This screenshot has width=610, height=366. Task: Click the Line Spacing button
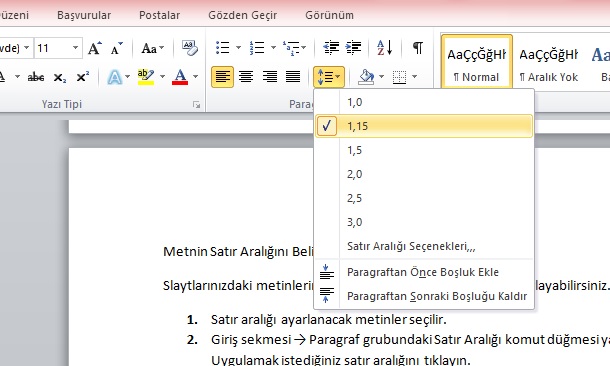[329, 77]
